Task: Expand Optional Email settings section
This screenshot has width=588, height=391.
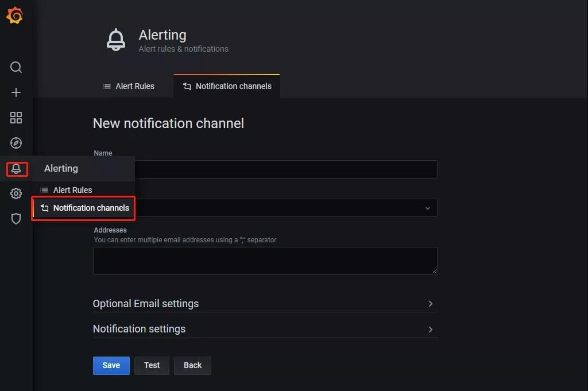Action: [x=265, y=304]
